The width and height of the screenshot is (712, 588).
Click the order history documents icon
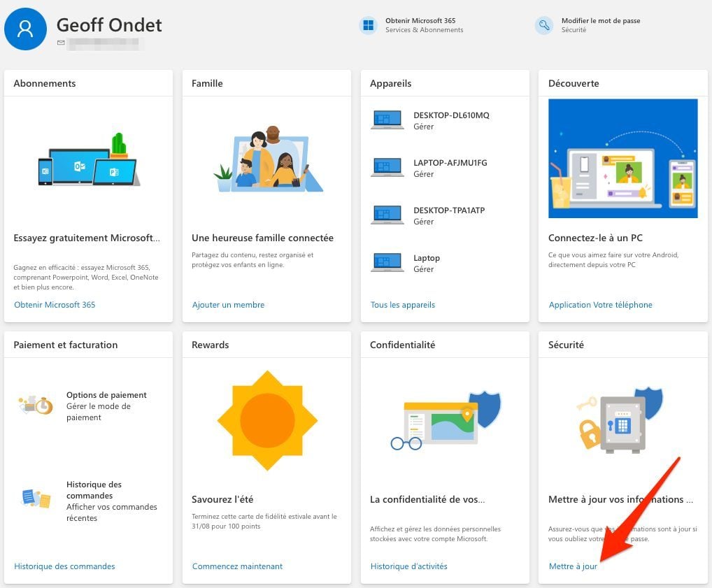click(x=36, y=498)
